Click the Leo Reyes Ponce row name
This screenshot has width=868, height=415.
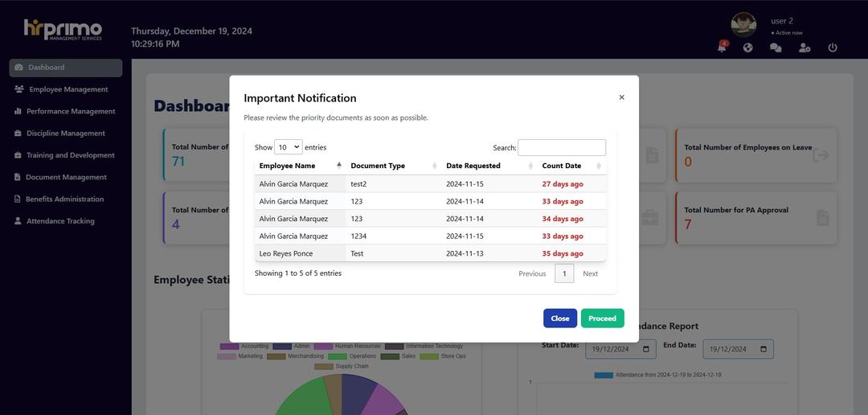[285, 253]
